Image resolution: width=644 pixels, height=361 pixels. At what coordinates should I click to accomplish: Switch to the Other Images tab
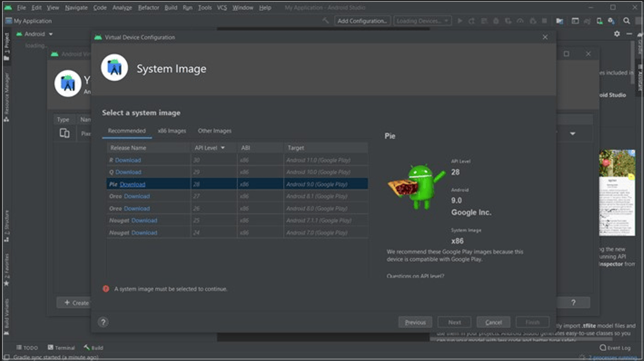click(x=214, y=131)
